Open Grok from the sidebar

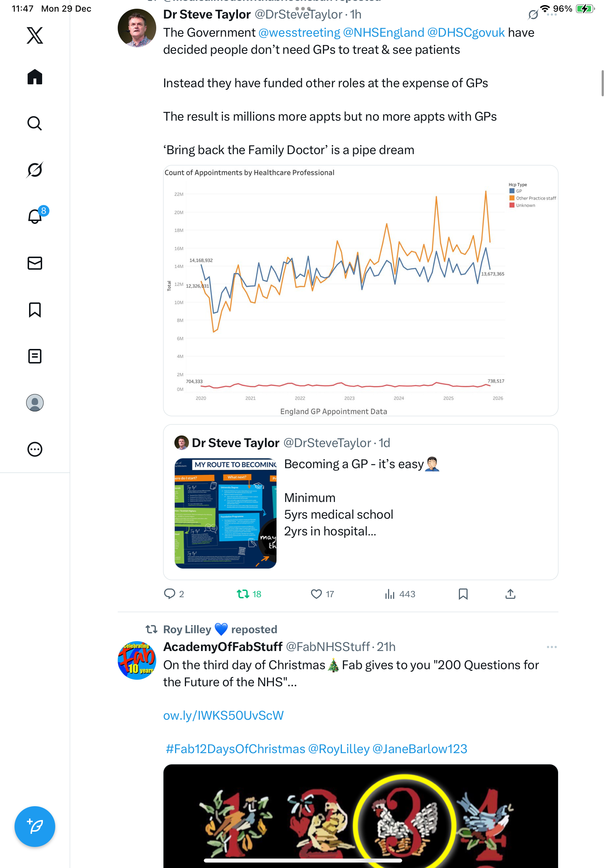coord(35,170)
